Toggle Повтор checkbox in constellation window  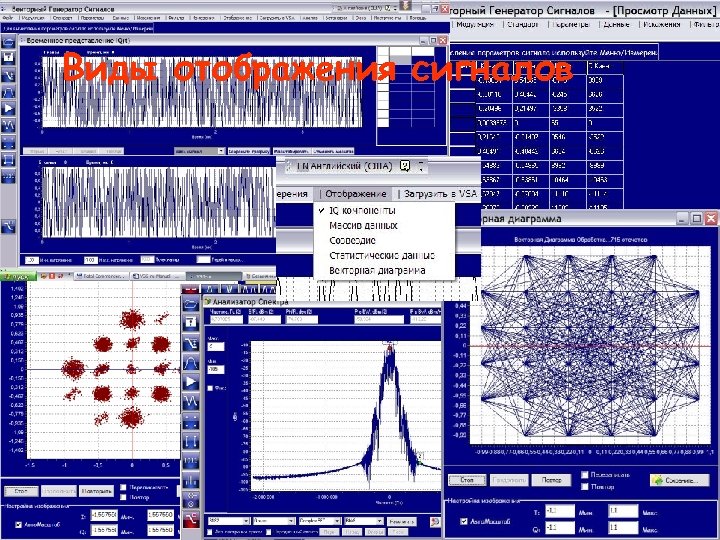click(x=123, y=497)
